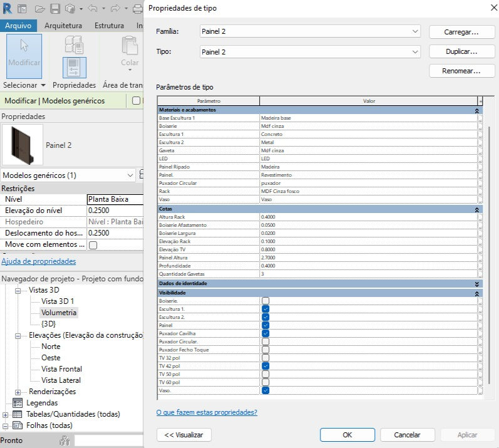Open file using the folder icon

pyautogui.click(x=40, y=9)
